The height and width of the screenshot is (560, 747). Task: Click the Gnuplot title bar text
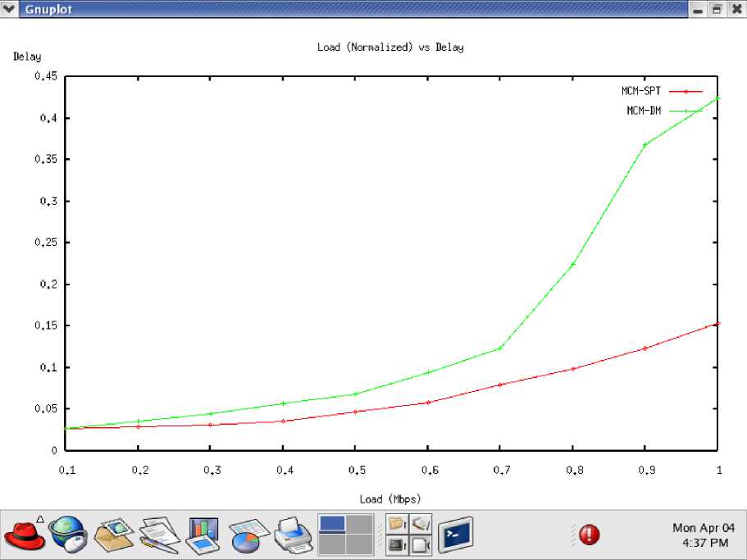[48, 9]
